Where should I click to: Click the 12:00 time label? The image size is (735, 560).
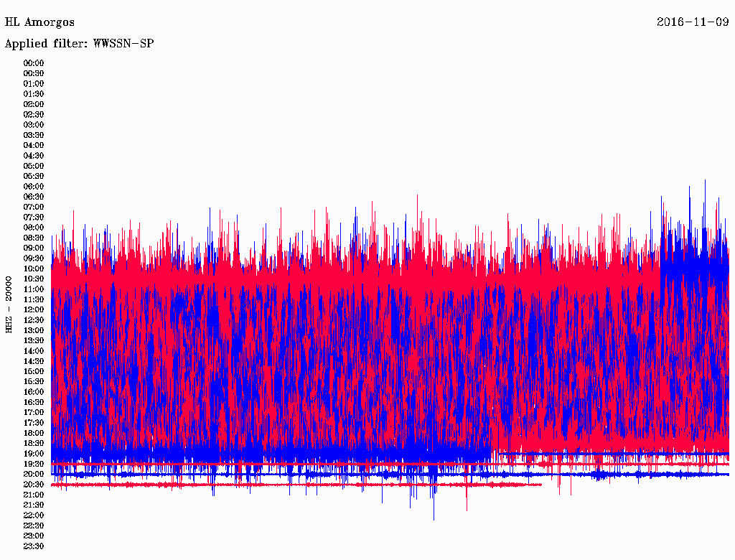tap(34, 310)
